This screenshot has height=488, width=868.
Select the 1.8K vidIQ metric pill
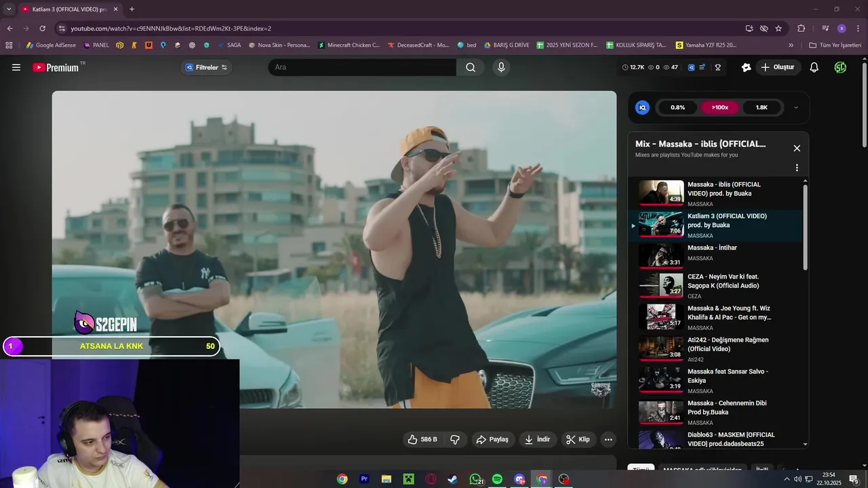pos(762,107)
